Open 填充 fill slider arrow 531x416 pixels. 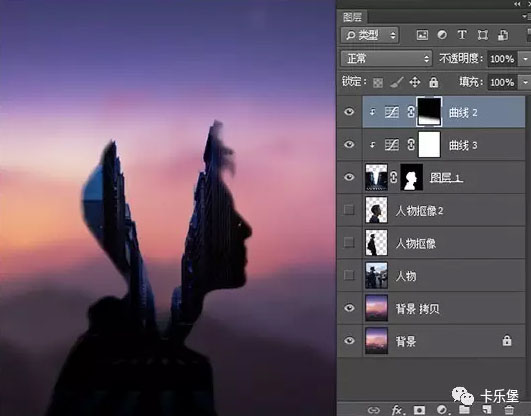525,82
